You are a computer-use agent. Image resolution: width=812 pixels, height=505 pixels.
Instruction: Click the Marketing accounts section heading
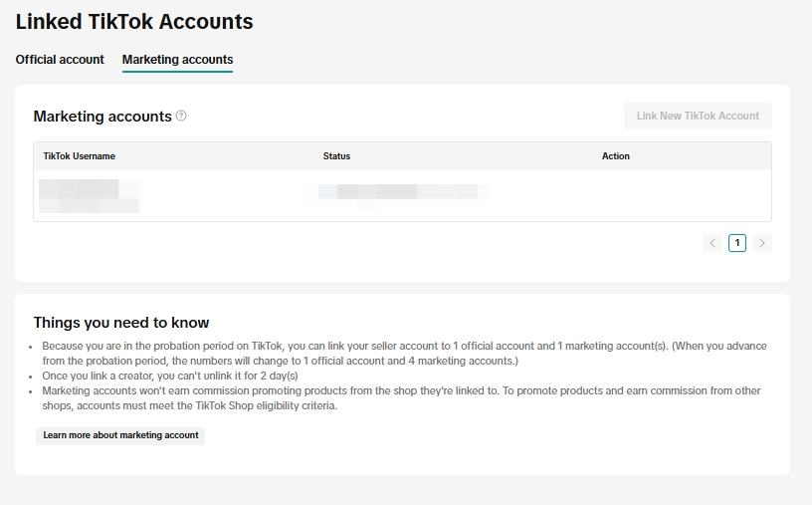(x=102, y=117)
